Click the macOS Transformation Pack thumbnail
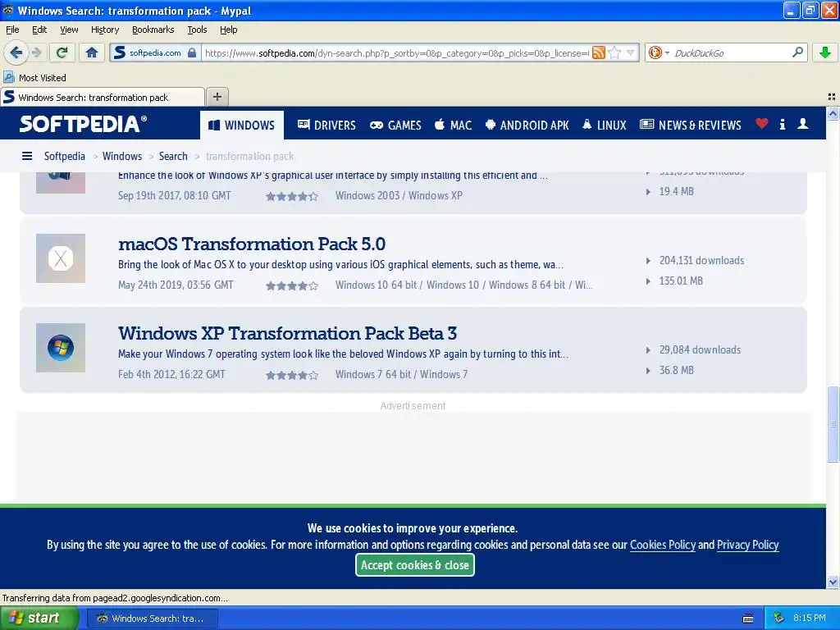Viewport: 840px width, 630px height. (61, 258)
